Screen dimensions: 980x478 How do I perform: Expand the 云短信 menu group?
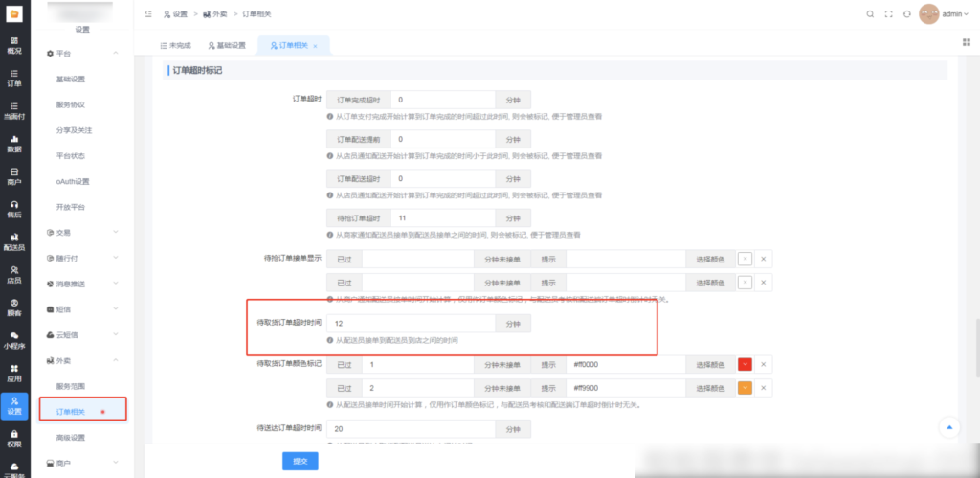tap(82, 335)
